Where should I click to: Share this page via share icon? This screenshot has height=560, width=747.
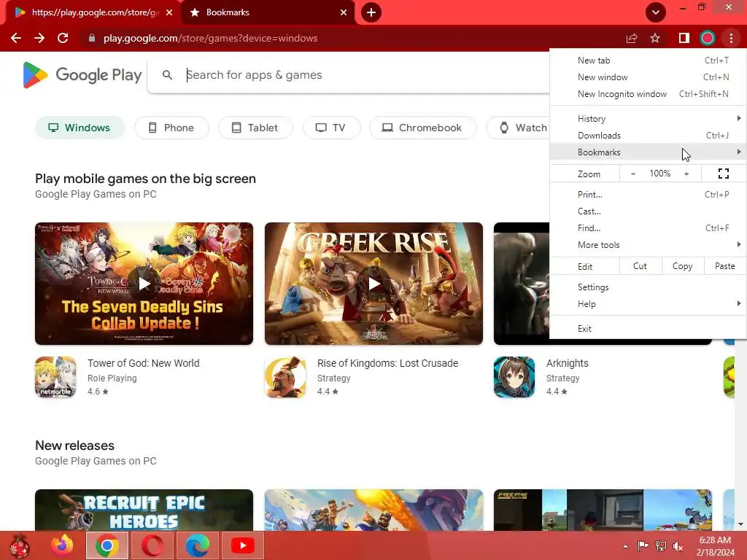632,38
